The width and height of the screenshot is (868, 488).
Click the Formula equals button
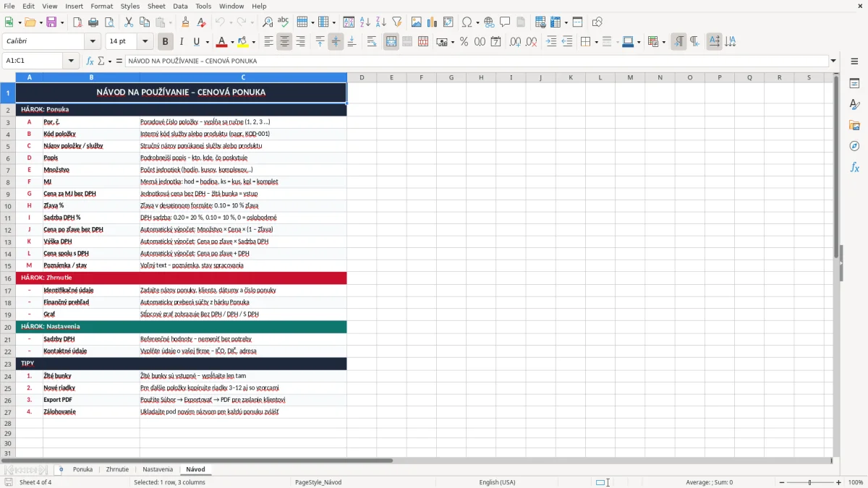pyautogui.click(x=119, y=61)
